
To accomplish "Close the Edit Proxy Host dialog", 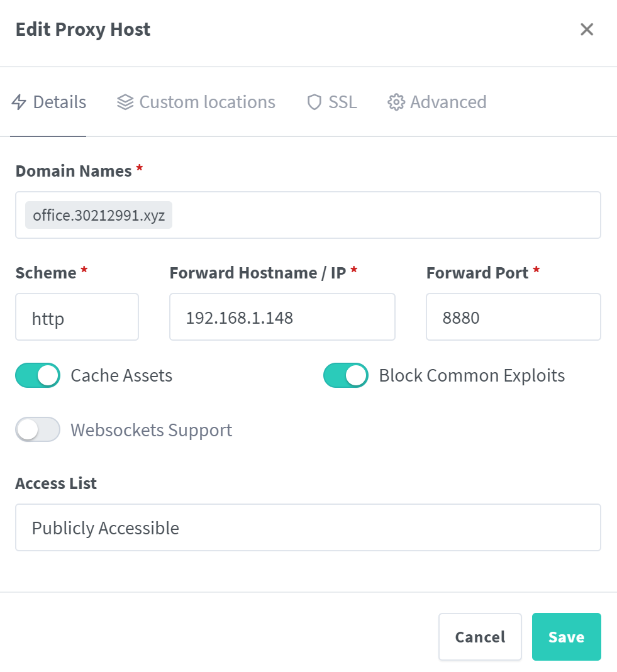I will click(x=586, y=29).
